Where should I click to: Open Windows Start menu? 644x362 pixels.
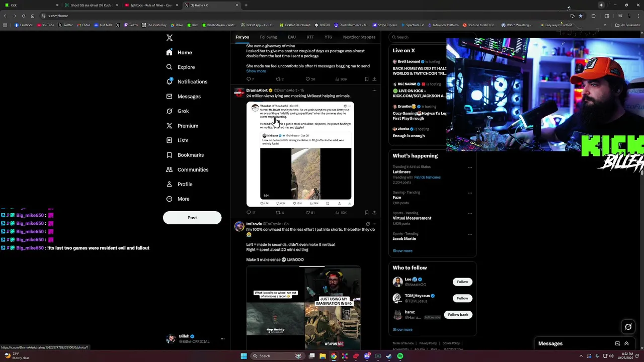click(244, 356)
